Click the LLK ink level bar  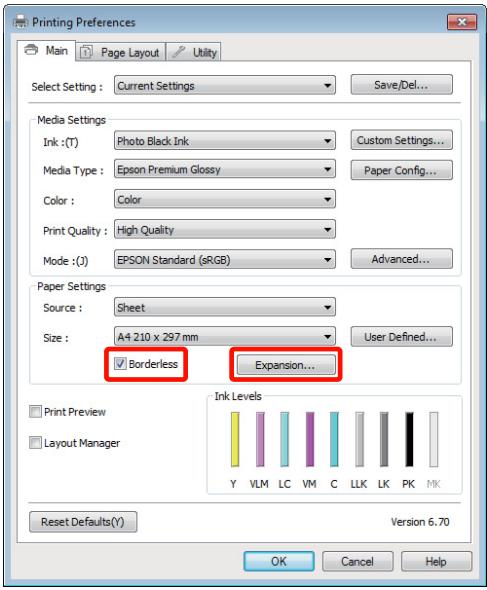click(x=359, y=439)
